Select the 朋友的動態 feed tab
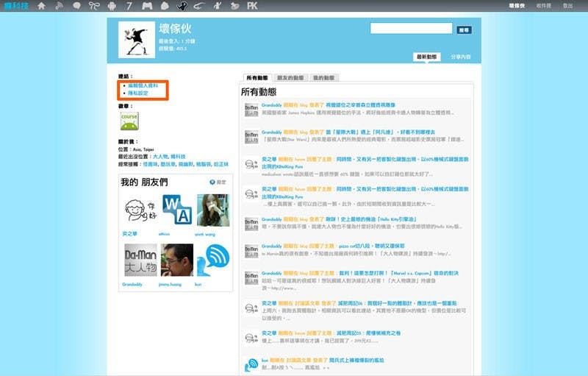Image resolution: width=588 pixels, height=376 pixels. 290,78
